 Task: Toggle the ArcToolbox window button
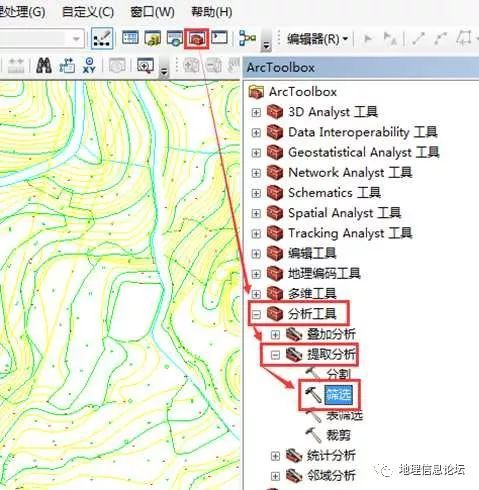click(x=196, y=39)
